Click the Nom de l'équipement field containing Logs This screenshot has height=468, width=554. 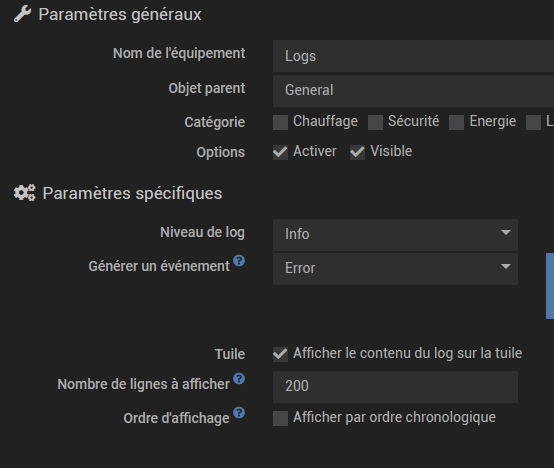413,56
